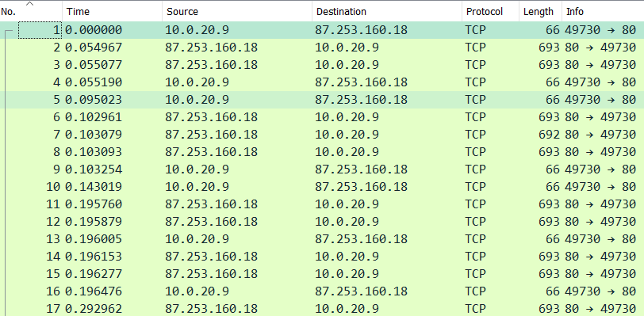Select packet 1 at time 0.000000
The width and height of the screenshot is (644, 316).
[322, 30]
